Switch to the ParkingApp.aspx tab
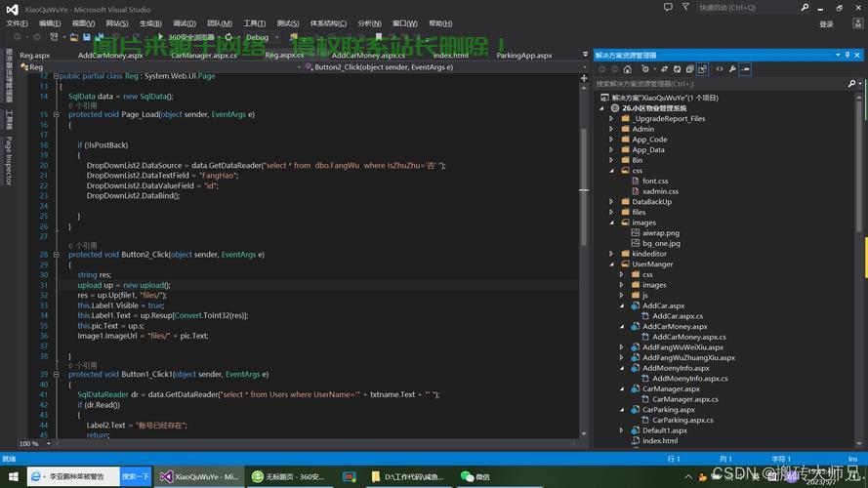Viewport: 868px width, 488px height. (x=524, y=56)
